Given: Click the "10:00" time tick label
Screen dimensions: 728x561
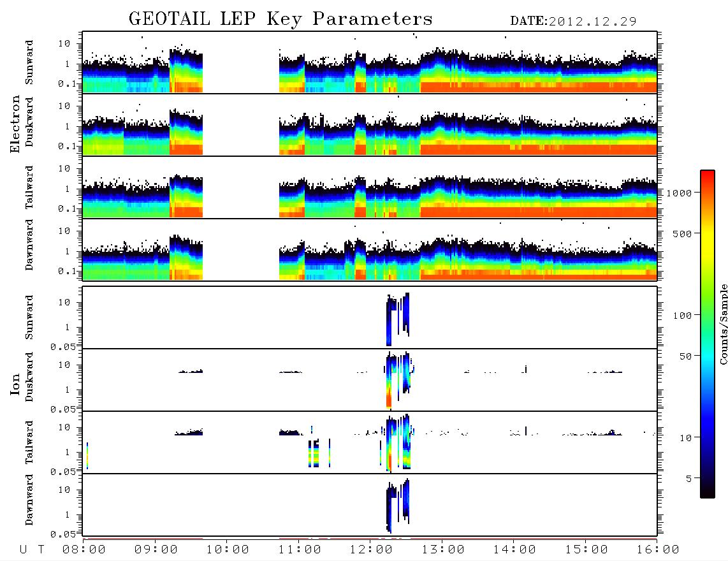Looking at the screenshot, I should click(228, 550).
